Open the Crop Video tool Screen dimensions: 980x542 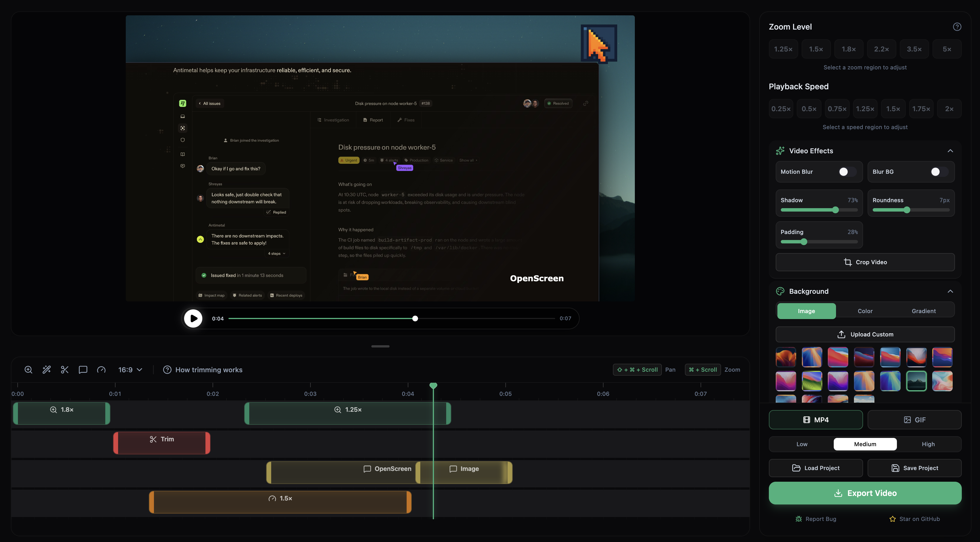point(865,262)
